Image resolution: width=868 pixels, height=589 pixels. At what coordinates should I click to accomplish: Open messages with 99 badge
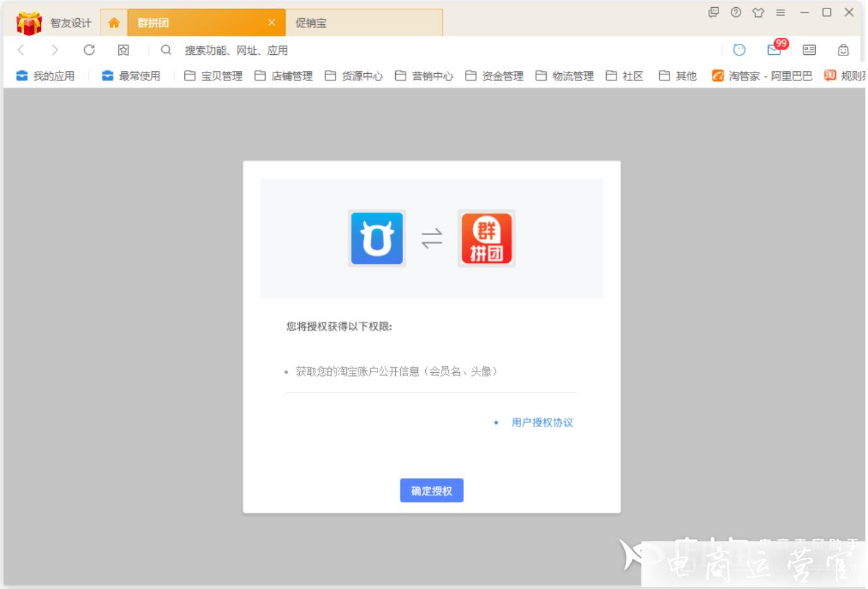click(x=776, y=48)
